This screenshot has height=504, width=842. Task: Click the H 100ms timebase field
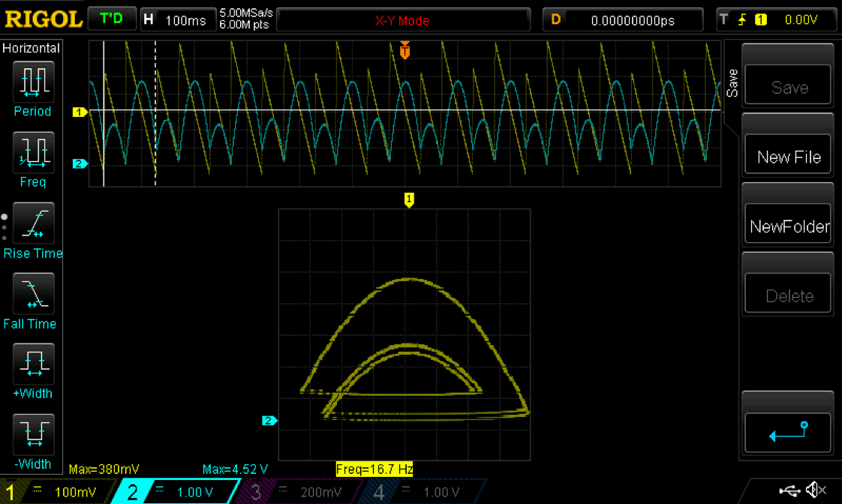(178, 19)
